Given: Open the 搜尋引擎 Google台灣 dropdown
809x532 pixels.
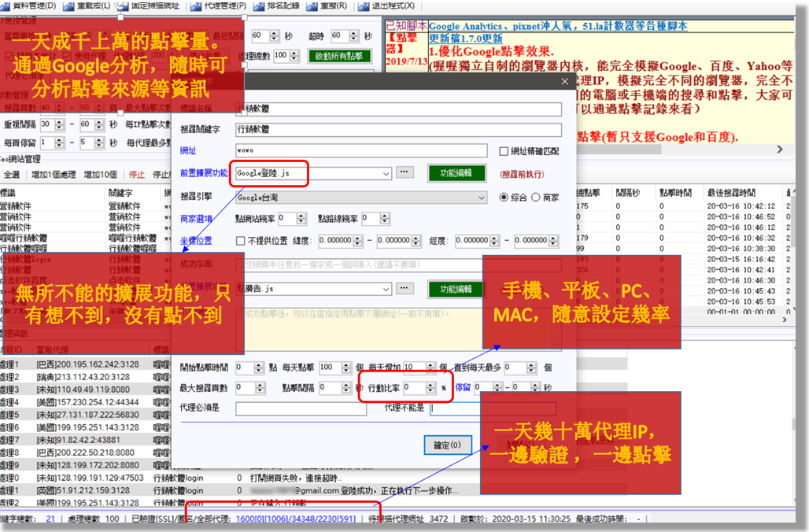Looking at the screenshot, I should pos(482,198).
